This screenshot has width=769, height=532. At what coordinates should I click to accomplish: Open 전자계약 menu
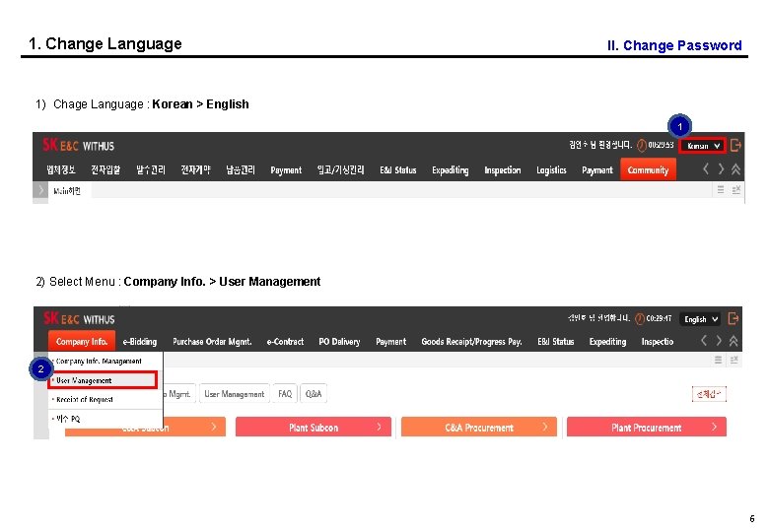point(195,170)
